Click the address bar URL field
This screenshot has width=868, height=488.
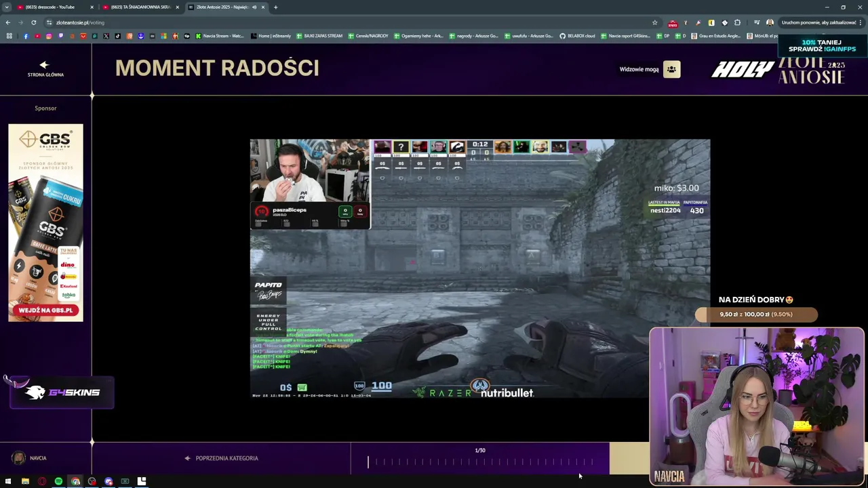349,22
